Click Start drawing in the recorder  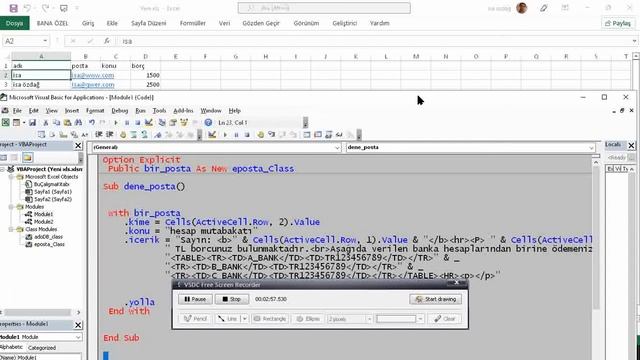point(436,299)
